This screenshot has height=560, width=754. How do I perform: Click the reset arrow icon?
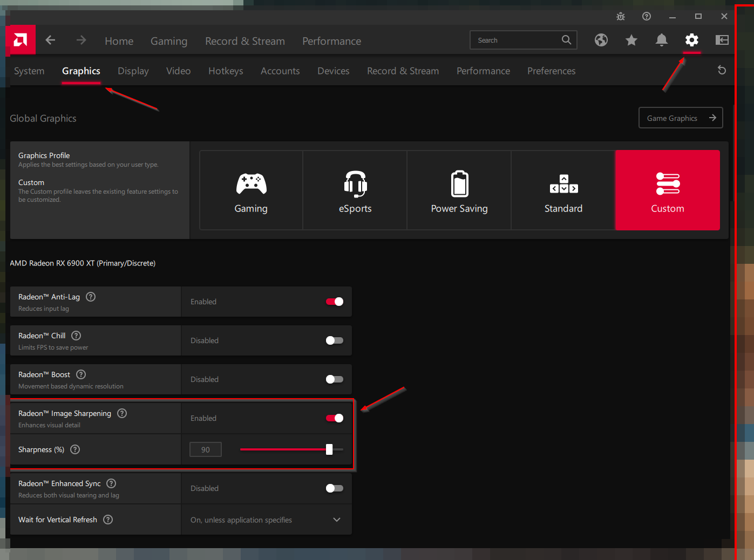722,70
